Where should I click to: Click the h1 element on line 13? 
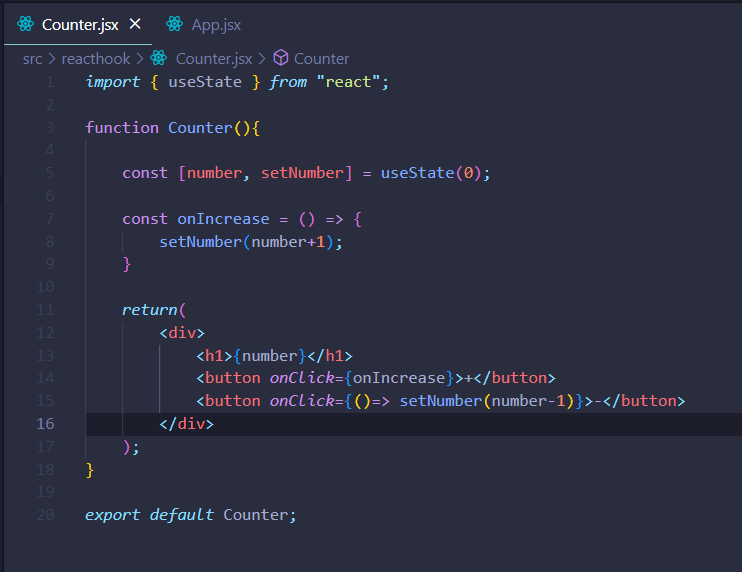point(274,356)
